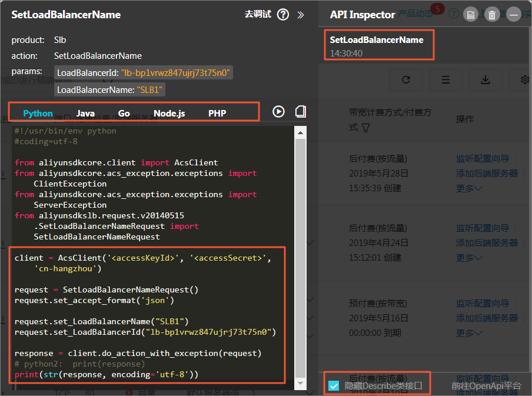532x396 pixels.
Task: Open 监听配置向导 in 2019年5月16日 row
Action: (483, 304)
